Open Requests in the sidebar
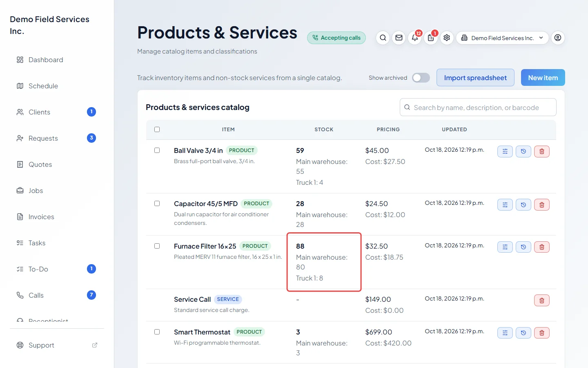This screenshot has width=588, height=368. pyautogui.click(x=57, y=138)
